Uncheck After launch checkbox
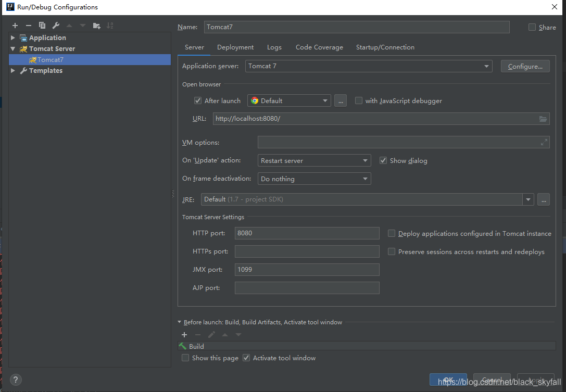 coord(198,100)
